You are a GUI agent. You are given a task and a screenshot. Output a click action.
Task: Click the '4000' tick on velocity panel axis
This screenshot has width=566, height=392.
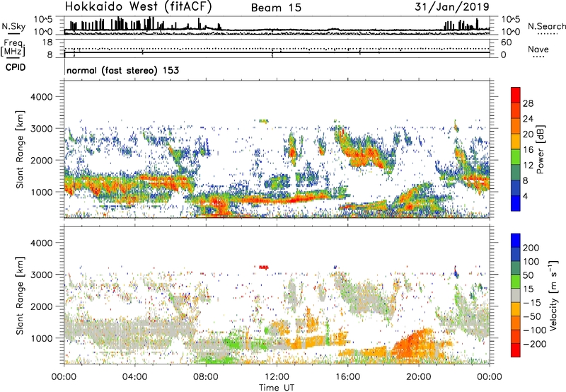click(x=42, y=243)
